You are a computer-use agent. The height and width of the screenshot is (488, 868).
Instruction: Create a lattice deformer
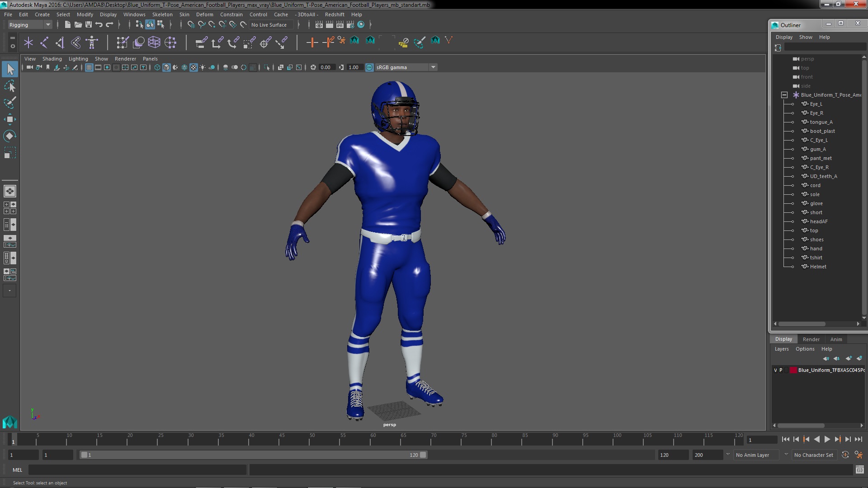pyautogui.click(x=154, y=42)
